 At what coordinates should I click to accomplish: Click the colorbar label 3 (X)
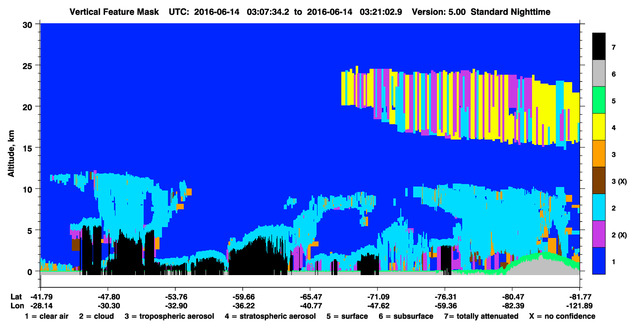point(619,181)
